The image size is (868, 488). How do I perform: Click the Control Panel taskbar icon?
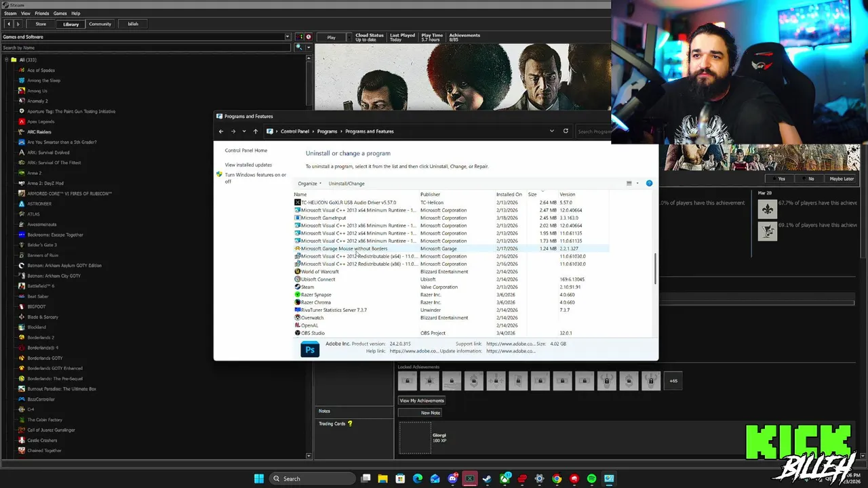609,479
